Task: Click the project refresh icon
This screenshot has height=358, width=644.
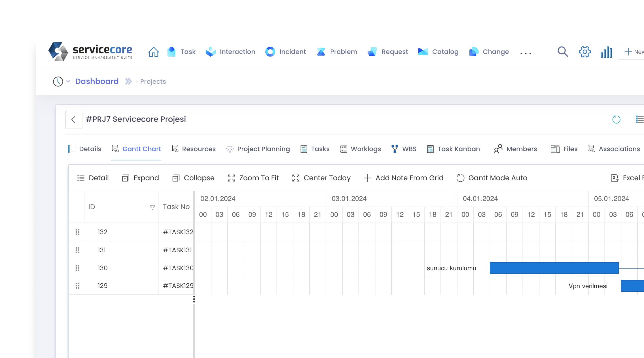Action: [x=616, y=119]
